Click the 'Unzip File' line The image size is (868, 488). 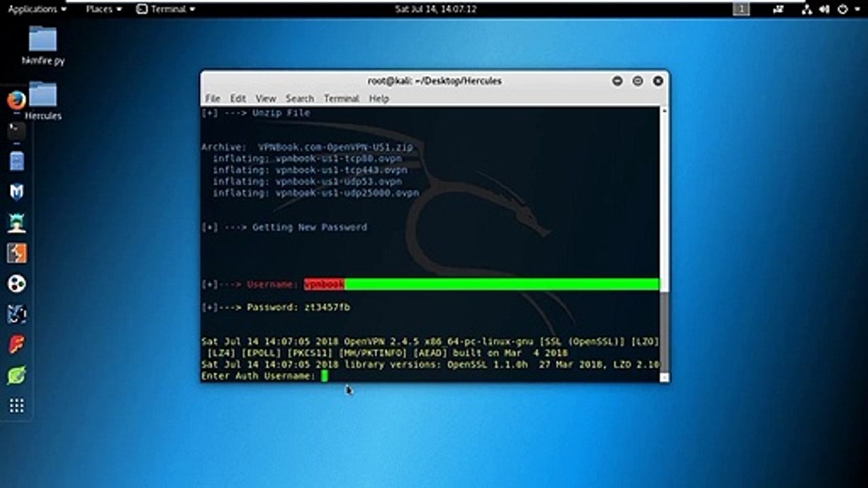pos(256,113)
